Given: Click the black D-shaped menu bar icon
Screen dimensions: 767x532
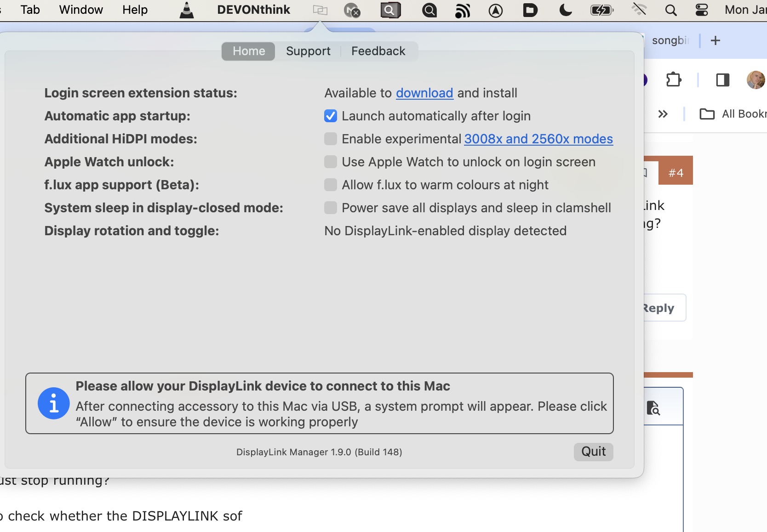Looking at the screenshot, I should 530,10.
